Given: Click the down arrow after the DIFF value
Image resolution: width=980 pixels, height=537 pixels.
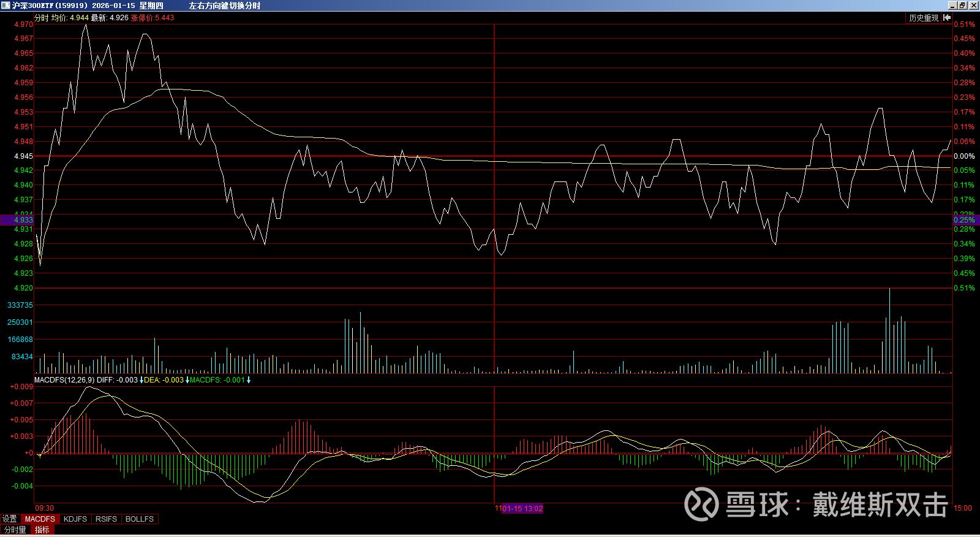Looking at the screenshot, I should [141, 380].
